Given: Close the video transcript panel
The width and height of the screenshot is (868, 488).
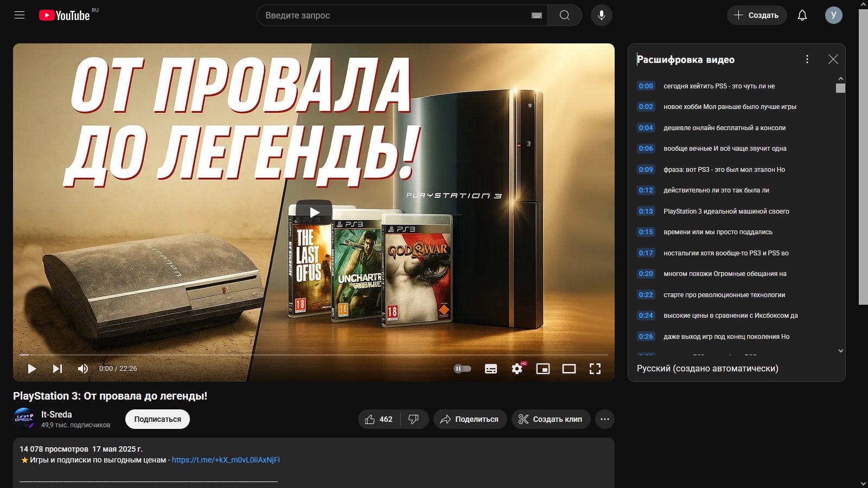Looking at the screenshot, I should click(x=833, y=59).
